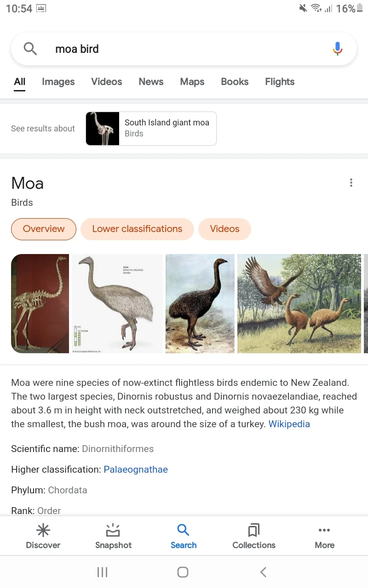Open the Discover tab
Viewport: 368px width, 588px height.
coord(43,537)
